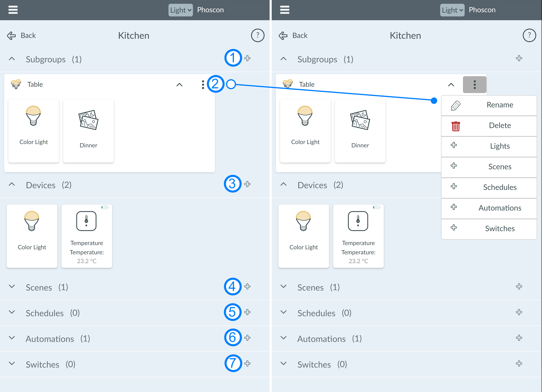Collapse the Devices section in right panel
542x392 pixels.
[283, 184]
